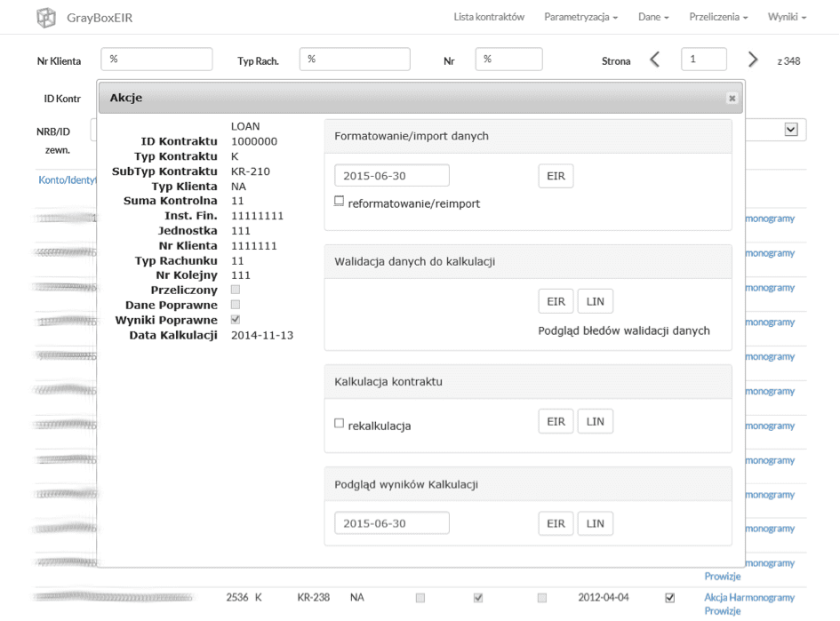Expand the Przeliczenia menu
The height and width of the screenshot is (621, 840).
[x=718, y=17]
